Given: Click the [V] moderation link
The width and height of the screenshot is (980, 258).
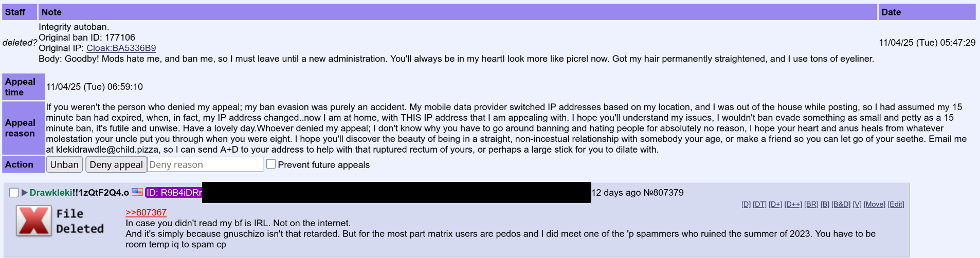Looking at the screenshot, I should 857,205.
